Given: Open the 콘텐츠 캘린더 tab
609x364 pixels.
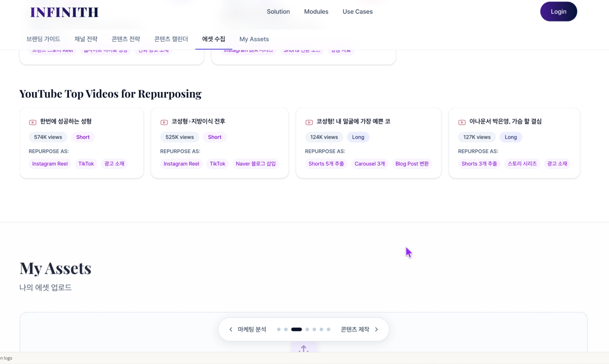Looking at the screenshot, I should [x=171, y=39].
